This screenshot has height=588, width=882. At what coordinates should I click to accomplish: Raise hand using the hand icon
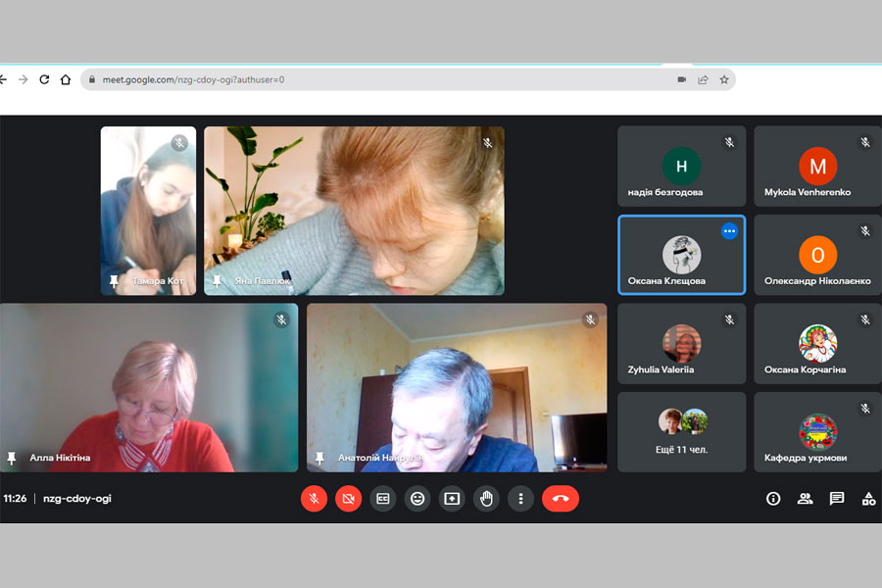click(x=486, y=499)
